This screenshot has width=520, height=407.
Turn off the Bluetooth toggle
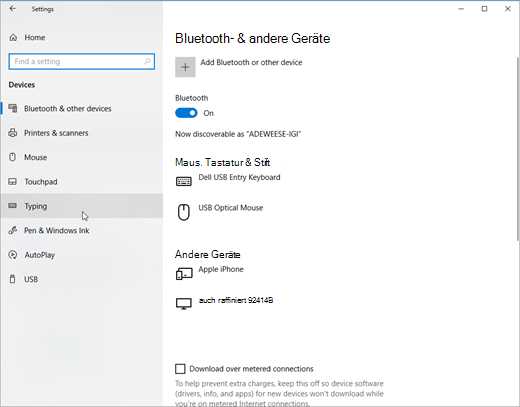(x=186, y=113)
